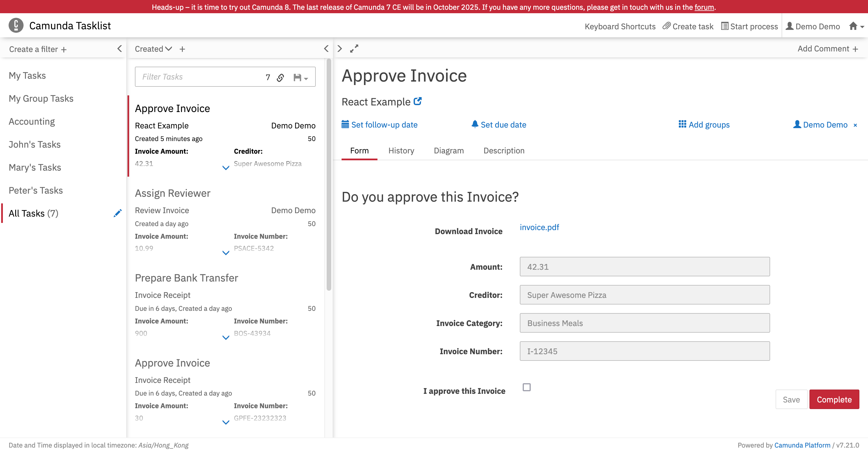
Task: Switch to the Diagram tab
Action: pos(448,151)
